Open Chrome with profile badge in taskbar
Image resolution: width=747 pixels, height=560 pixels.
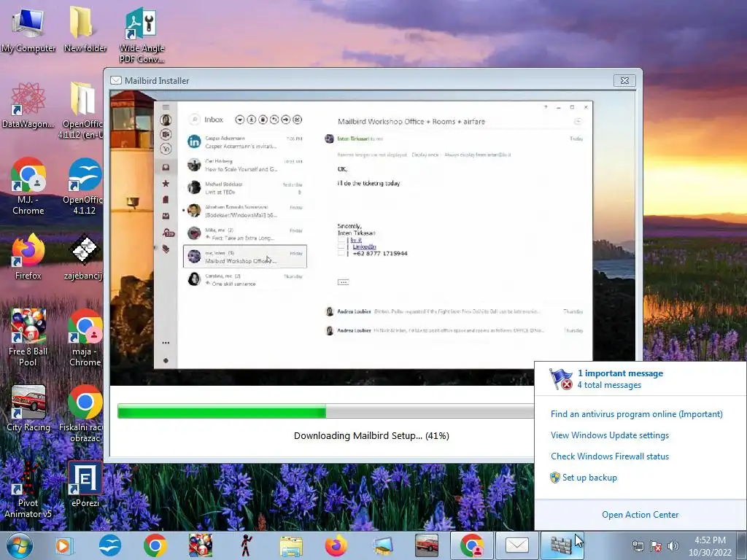tap(472, 545)
